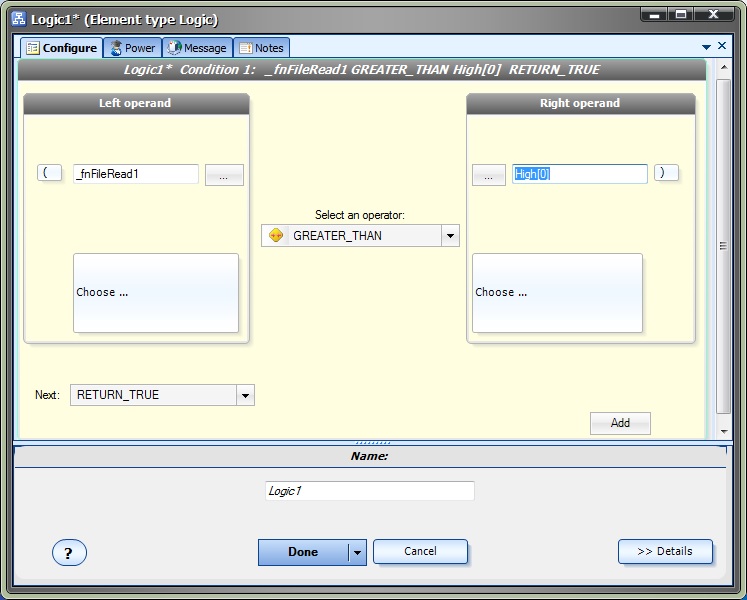
Task: Click the help question mark button
Action: (x=69, y=553)
